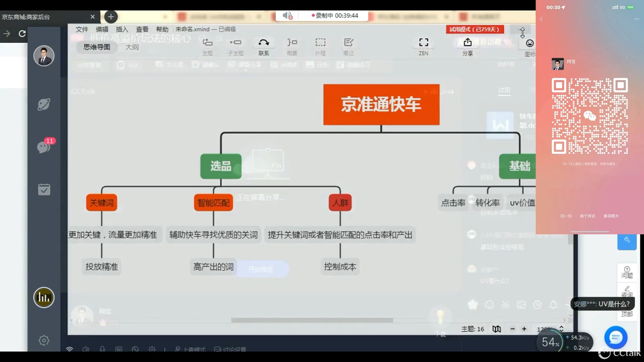
Task: Open the calendar checklist sidebar icon
Action: pyautogui.click(x=44, y=190)
